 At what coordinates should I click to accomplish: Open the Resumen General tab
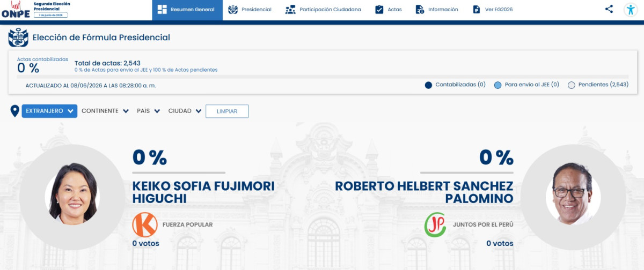[x=187, y=10]
